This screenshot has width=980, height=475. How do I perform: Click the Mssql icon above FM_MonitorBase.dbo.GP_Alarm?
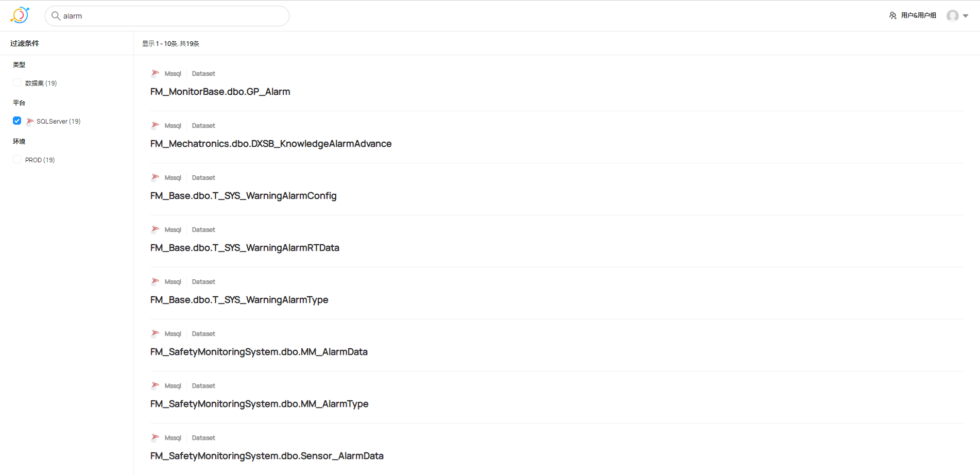click(155, 74)
